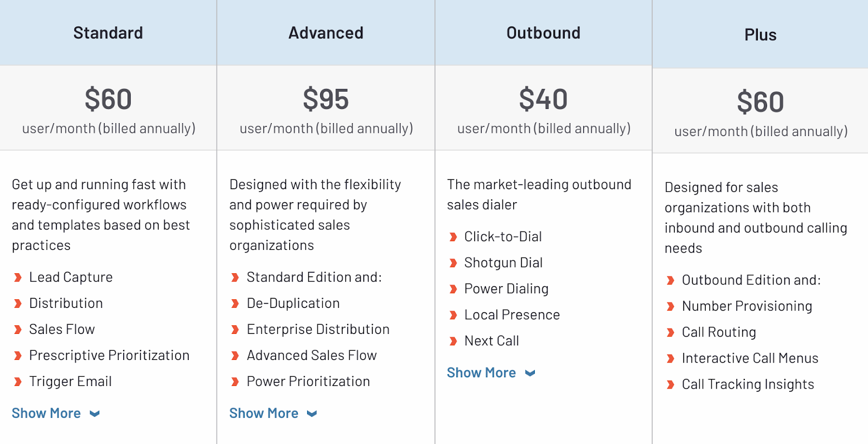
Task: Click the arrow bullet beside Call Tracking Insights
Action: 671,384
